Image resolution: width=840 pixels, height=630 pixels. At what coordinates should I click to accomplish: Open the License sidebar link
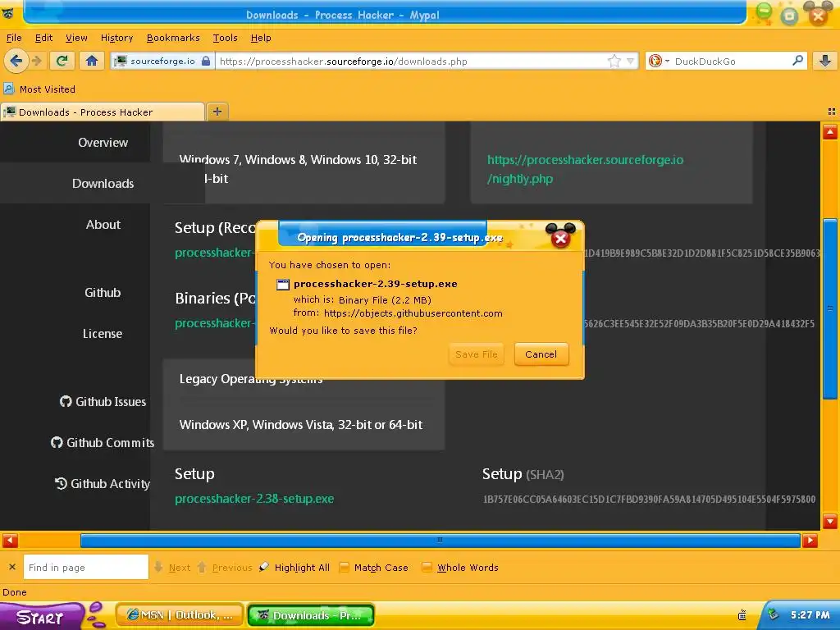tap(103, 334)
